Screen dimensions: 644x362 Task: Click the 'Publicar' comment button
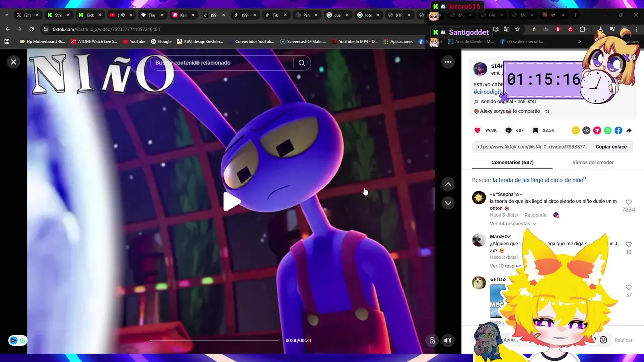pyautogui.click(x=623, y=340)
